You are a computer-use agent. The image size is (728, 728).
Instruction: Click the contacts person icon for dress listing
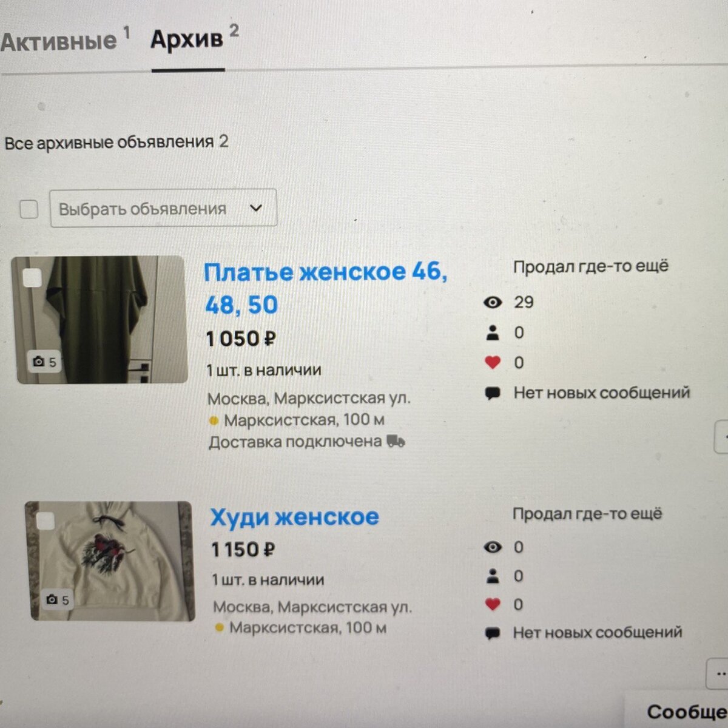click(x=493, y=332)
